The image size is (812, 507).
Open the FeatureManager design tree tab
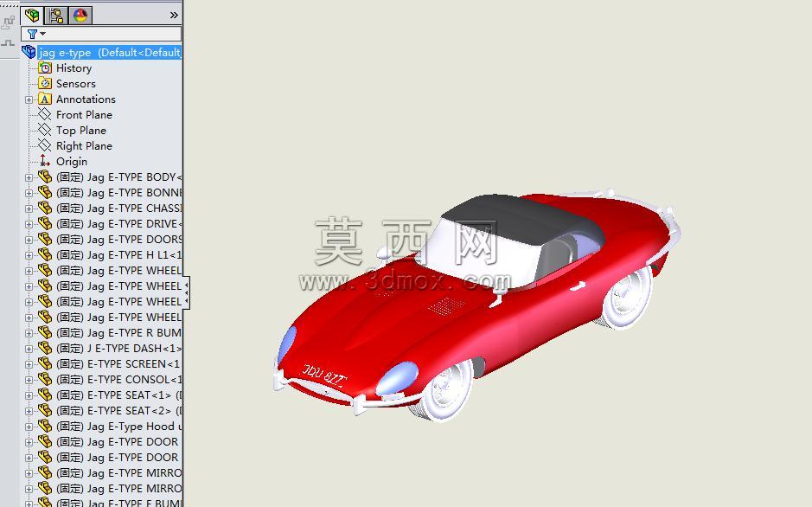point(32,15)
